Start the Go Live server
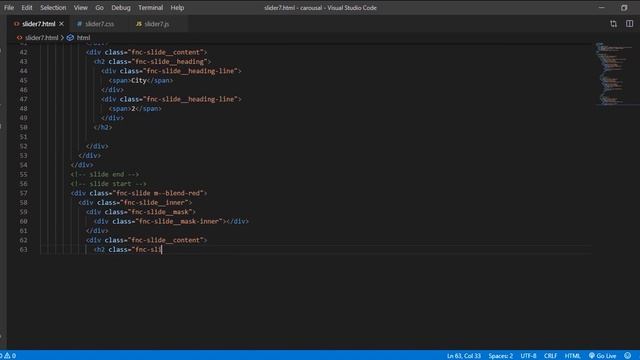This screenshot has width=640, height=360. click(x=602, y=356)
